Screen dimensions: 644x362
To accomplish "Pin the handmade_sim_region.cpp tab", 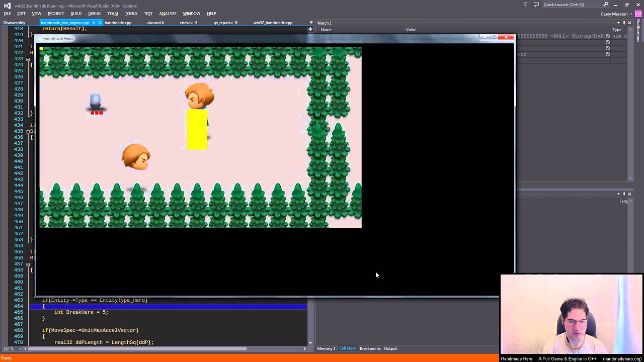I will (94, 23).
